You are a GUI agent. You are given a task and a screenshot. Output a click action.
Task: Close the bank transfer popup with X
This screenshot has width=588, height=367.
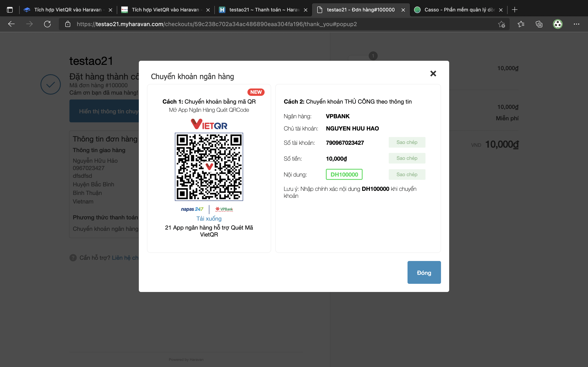click(433, 74)
